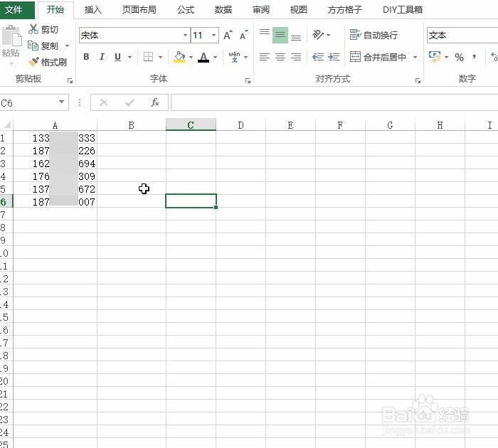Apply yellow fill color to cell
Screen dimensions: 498x448
179,57
